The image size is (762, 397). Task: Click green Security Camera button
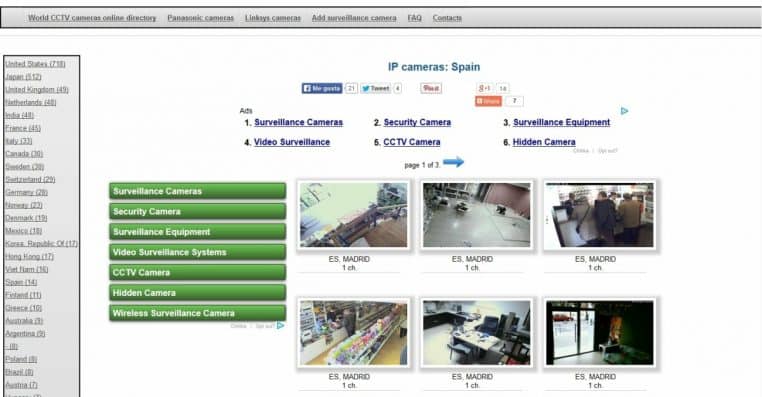coord(197,211)
